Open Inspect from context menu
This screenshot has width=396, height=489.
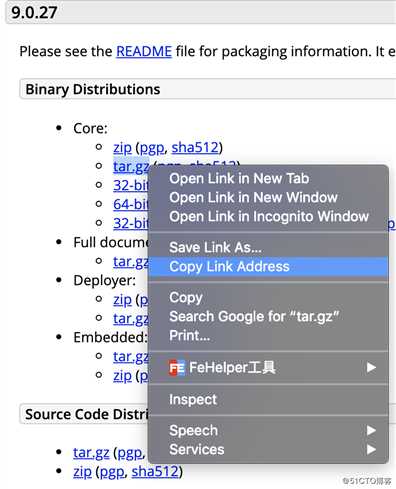tap(268, 399)
